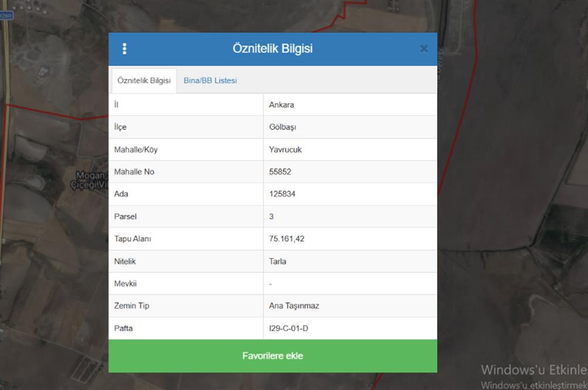Click the Ankara province value
Image resolution: width=588 pixels, height=390 pixels.
point(281,105)
